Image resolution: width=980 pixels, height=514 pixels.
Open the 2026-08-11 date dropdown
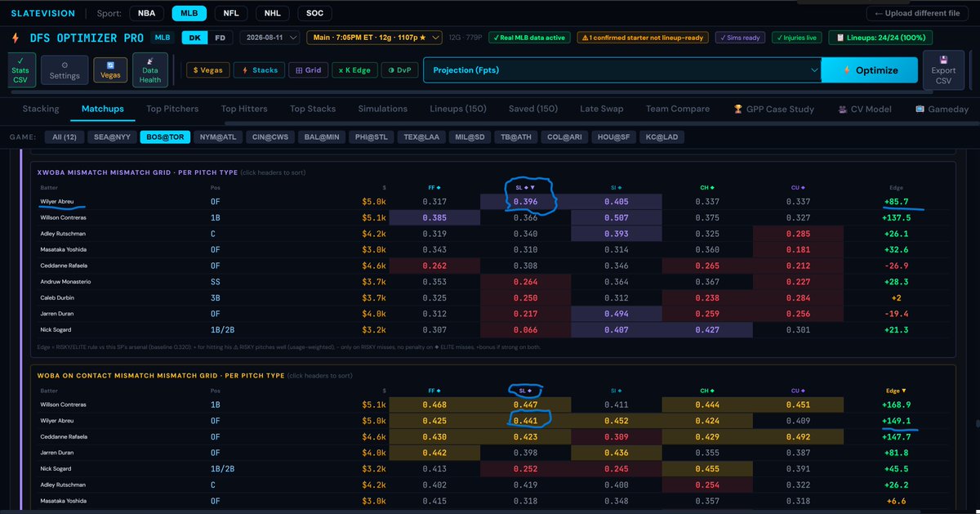(x=269, y=38)
